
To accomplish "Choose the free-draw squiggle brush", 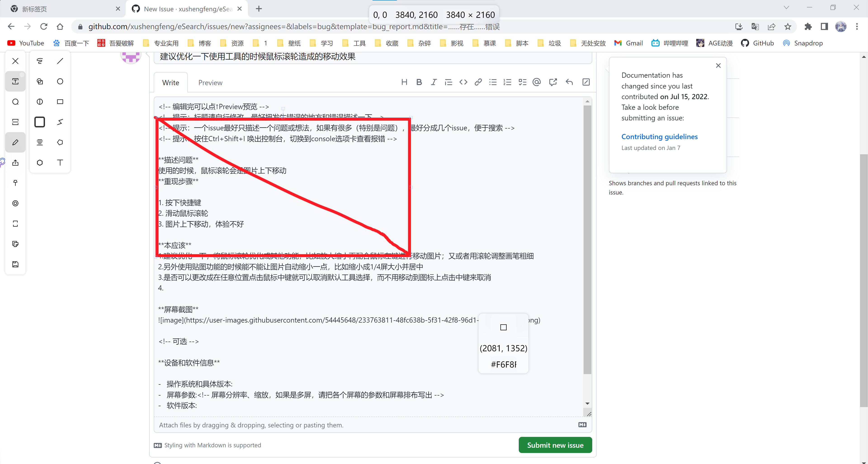I will point(40,61).
